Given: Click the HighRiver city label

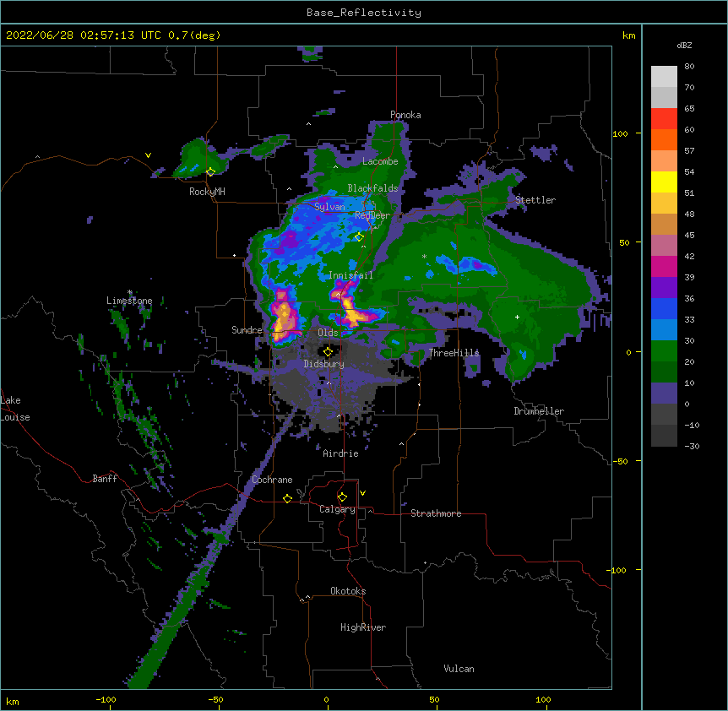Looking at the screenshot, I should coord(363,627).
